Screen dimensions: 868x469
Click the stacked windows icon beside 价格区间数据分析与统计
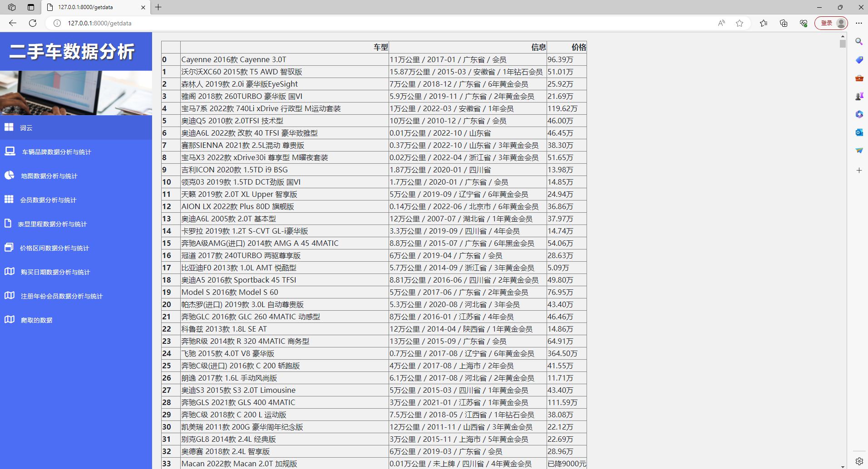[x=9, y=247]
